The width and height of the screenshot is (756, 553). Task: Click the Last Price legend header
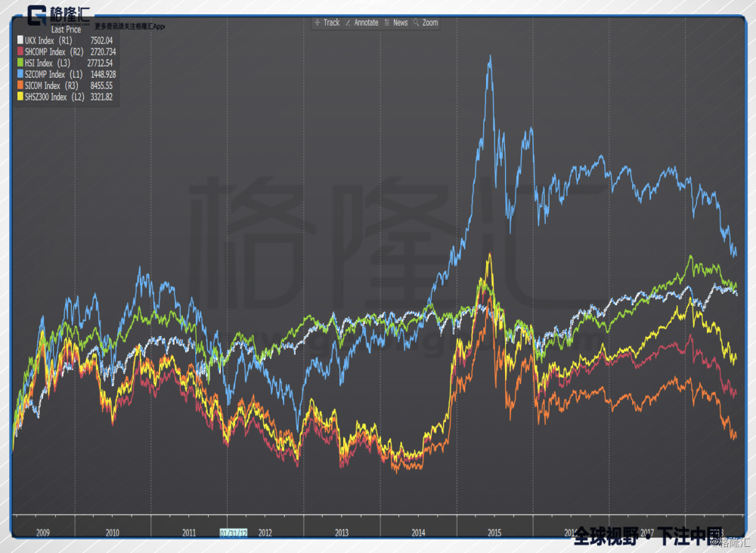pos(66,29)
